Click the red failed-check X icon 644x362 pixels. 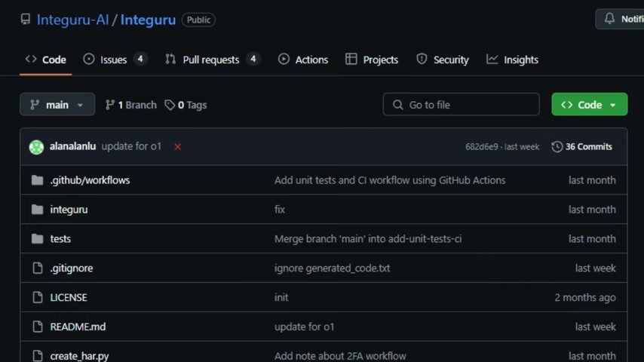point(177,147)
